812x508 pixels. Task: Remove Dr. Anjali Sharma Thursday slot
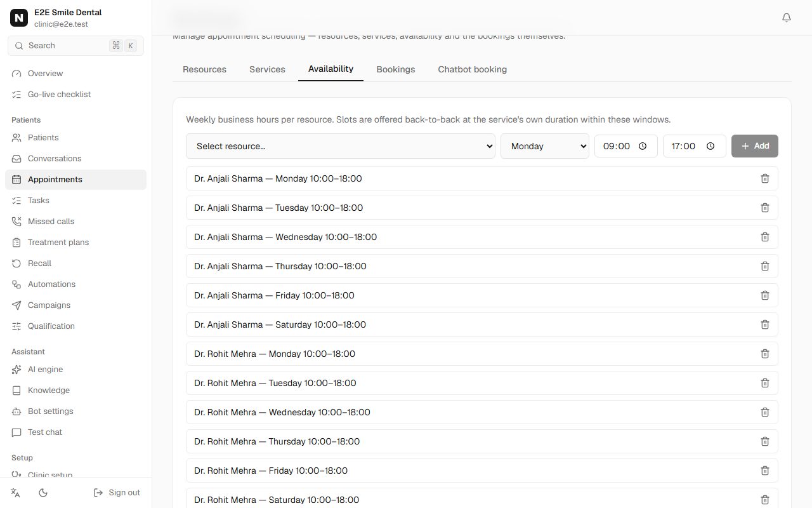point(765,266)
